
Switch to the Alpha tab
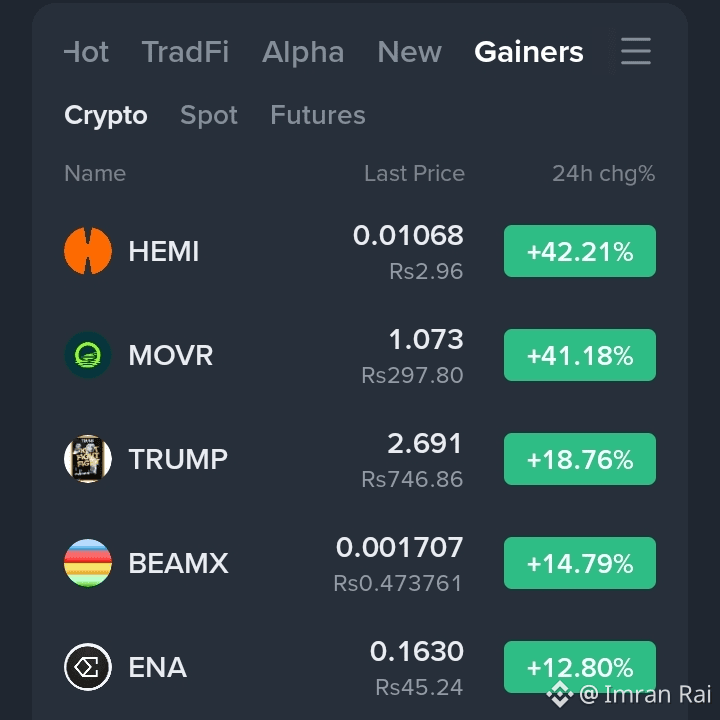(303, 51)
